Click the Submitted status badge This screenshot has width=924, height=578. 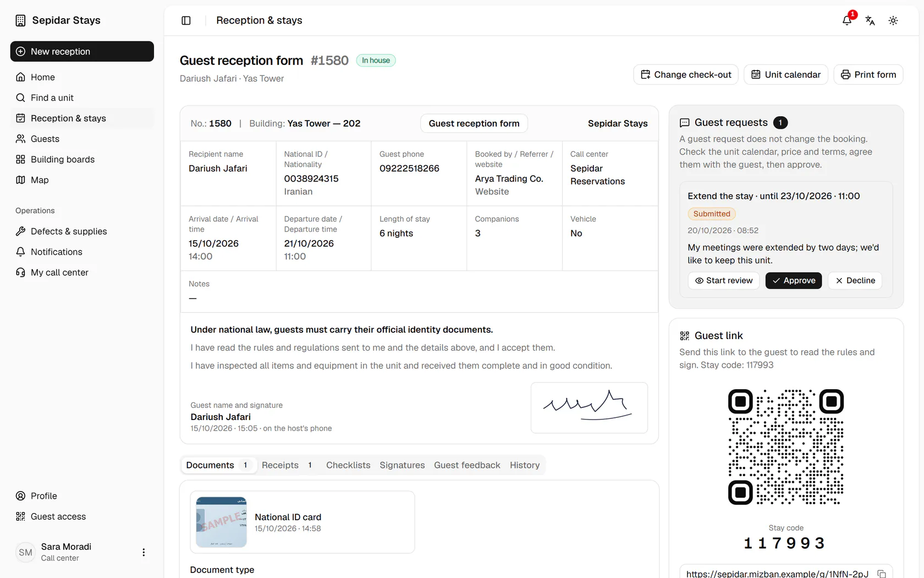pyautogui.click(x=712, y=214)
